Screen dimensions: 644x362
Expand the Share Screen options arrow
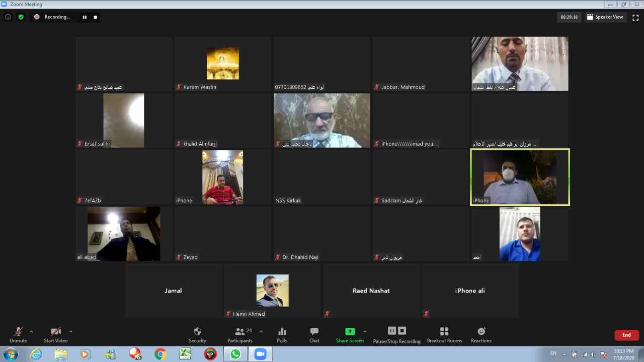click(365, 331)
